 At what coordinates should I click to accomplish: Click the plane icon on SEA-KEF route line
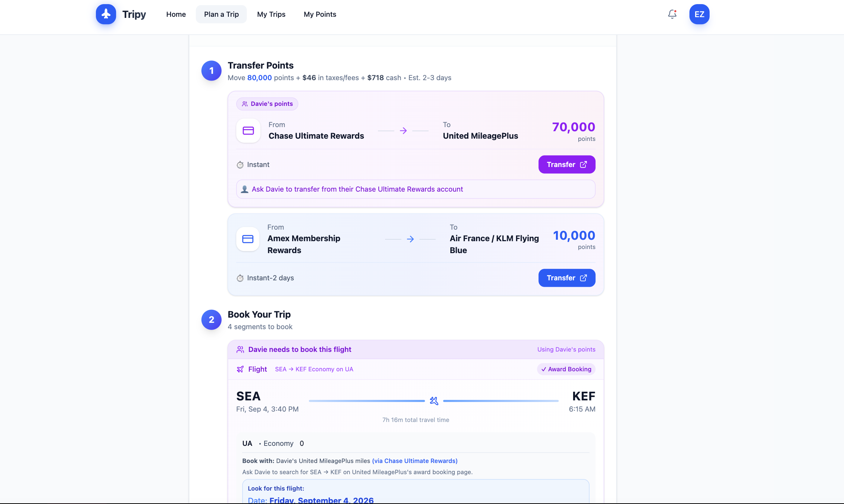point(434,401)
